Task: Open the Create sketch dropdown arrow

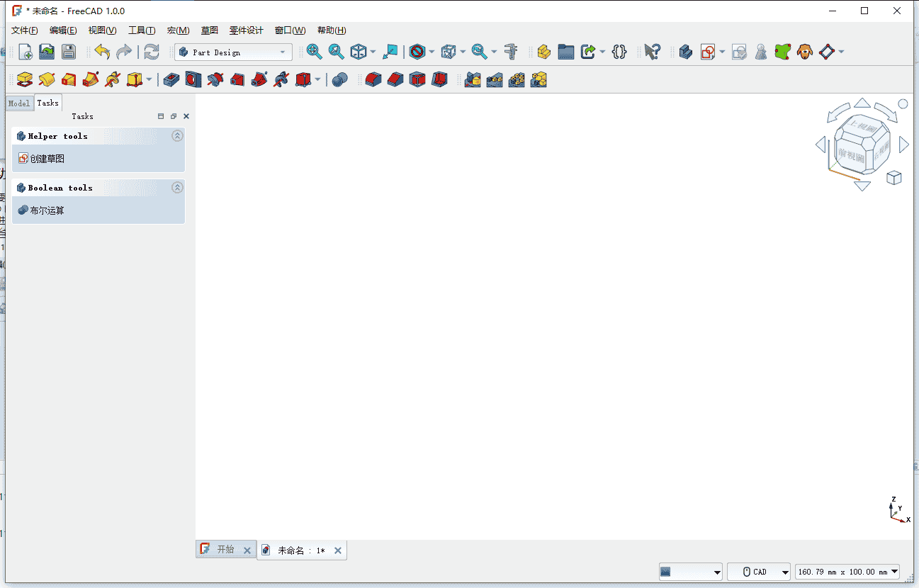Action: coord(722,52)
